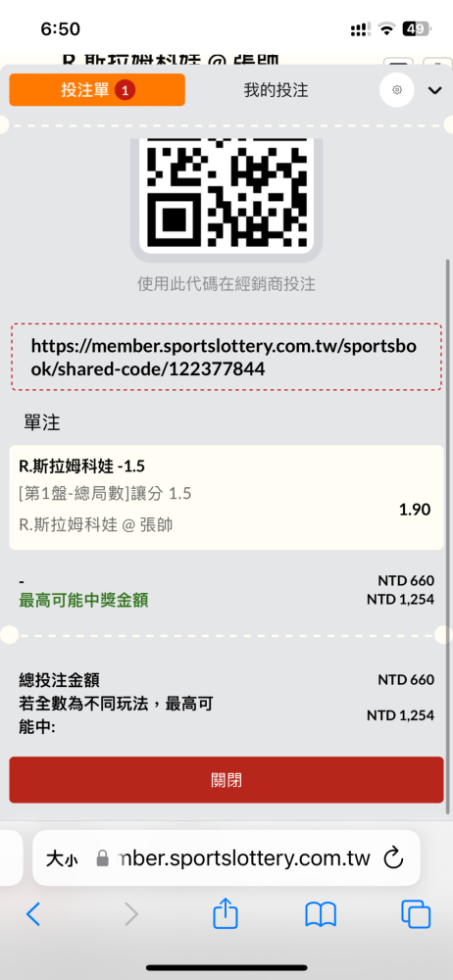Tap the QR code image
The image size is (453, 980).
click(226, 192)
